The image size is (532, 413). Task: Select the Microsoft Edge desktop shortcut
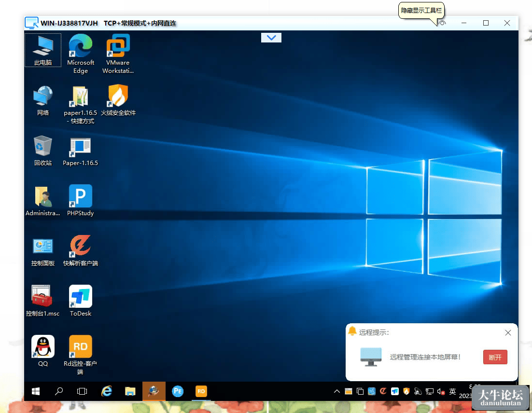81,54
